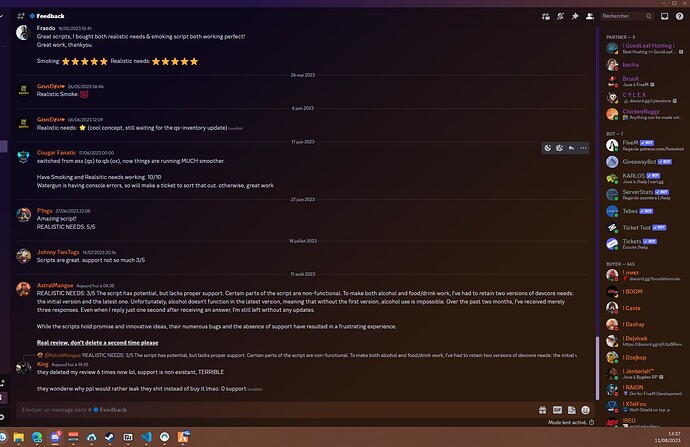Open Ticket Tool bot in member list
This screenshot has width=690, height=447.
[644, 227]
